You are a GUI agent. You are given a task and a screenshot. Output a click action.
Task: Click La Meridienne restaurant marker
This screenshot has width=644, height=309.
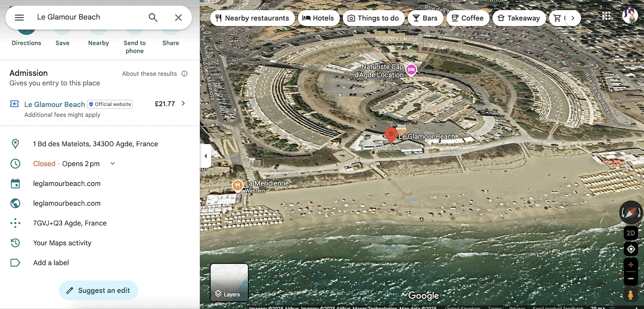(237, 186)
